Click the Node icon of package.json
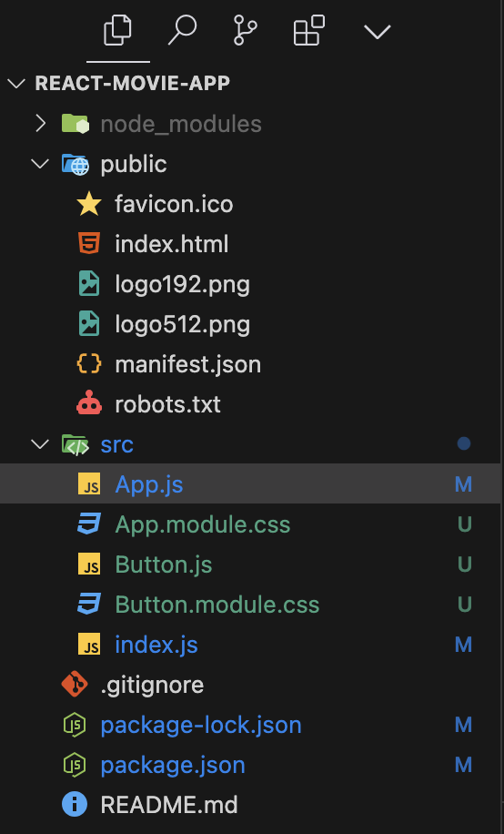This screenshot has width=504, height=834. coord(75,765)
